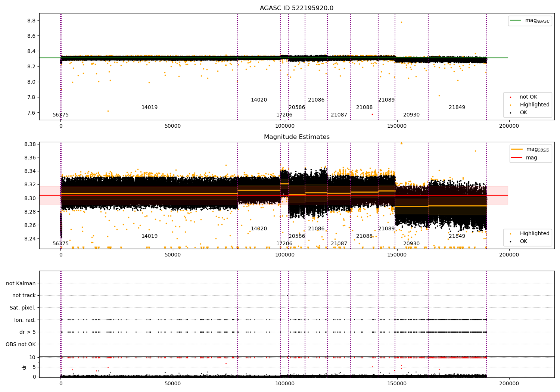Click "14019" in the Magnitude Estimates plot

[x=149, y=236]
